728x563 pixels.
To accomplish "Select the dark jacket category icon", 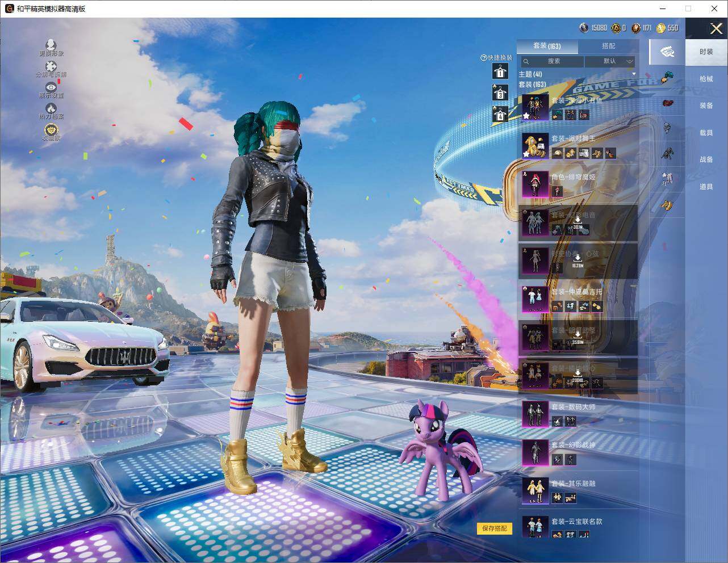I will pos(667,153).
